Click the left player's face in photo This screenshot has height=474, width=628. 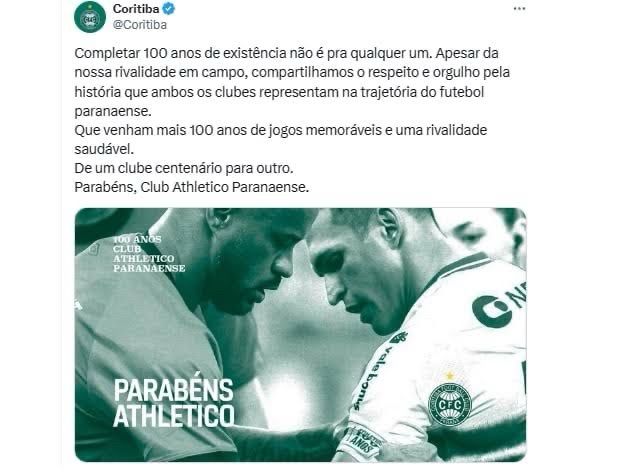point(246,262)
